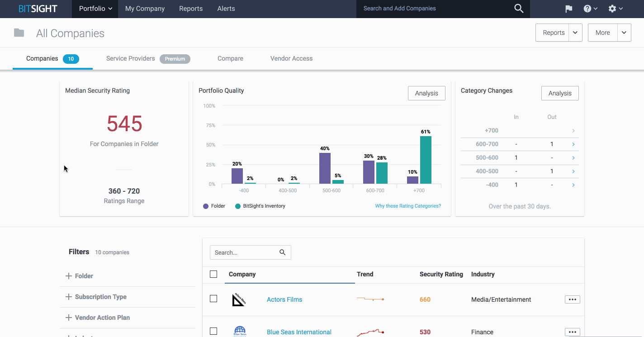Click the Premium badge
This screenshot has height=337, width=644.
(x=175, y=59)
